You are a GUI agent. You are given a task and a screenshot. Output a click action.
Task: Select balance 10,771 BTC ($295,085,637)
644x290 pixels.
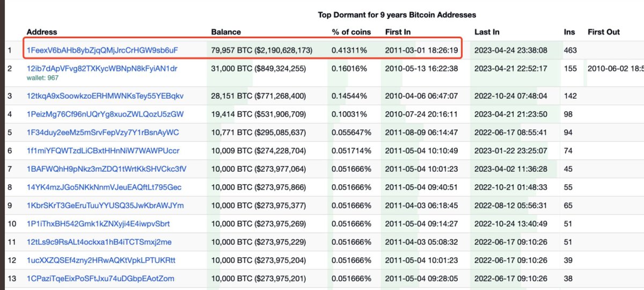pyautogui.click(x=259, y=133)
